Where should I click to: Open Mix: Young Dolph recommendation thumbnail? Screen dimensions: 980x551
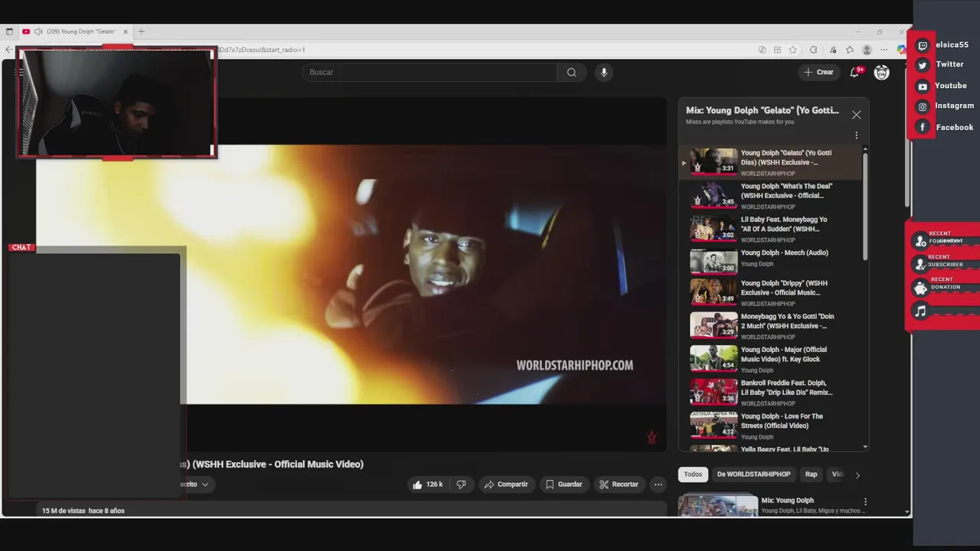(718, 506)
